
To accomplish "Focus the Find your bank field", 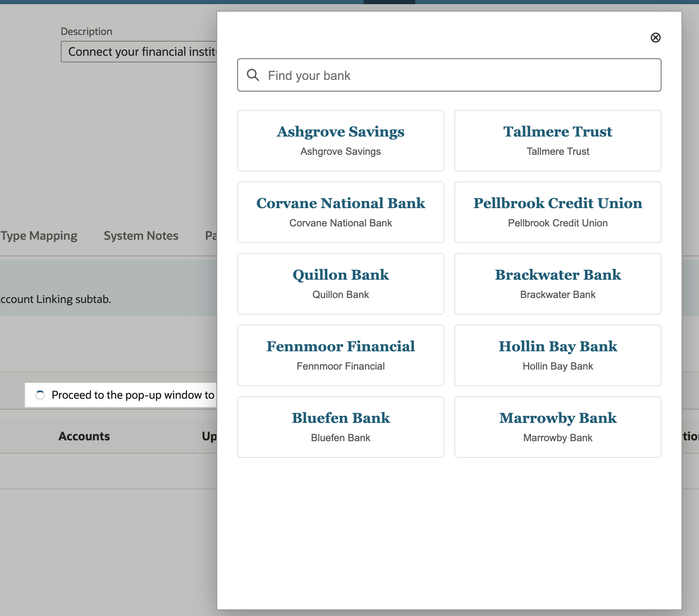I will click(449, 75).
